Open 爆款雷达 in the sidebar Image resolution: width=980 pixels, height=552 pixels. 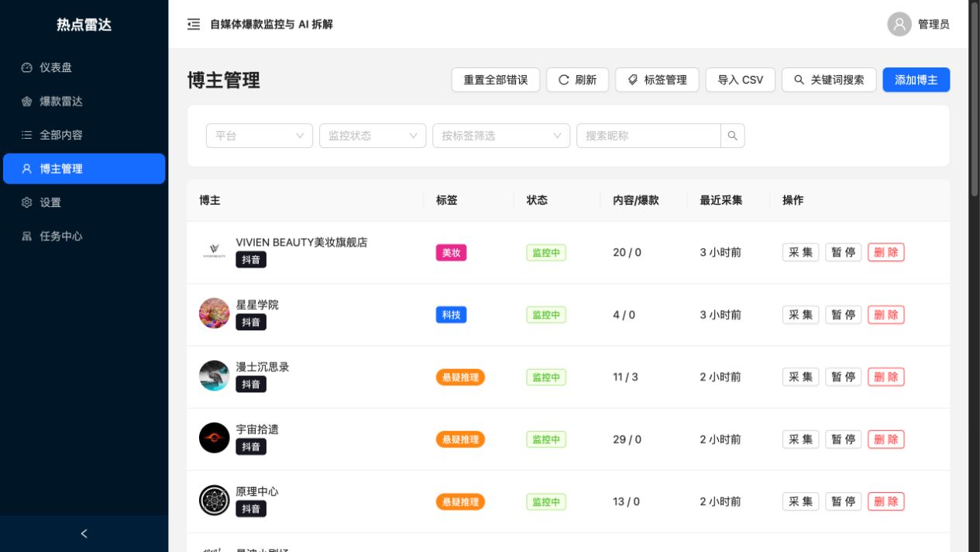pos(84,102)
